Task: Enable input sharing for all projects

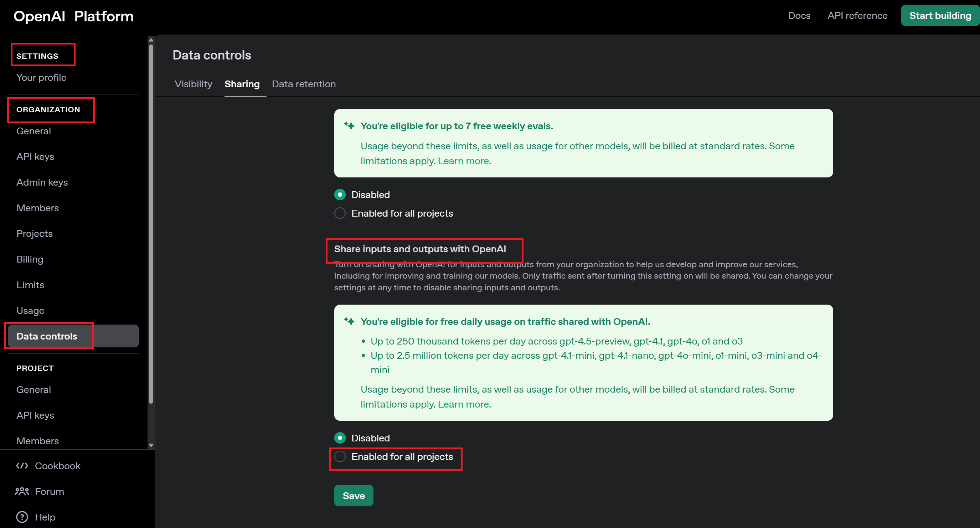Action: click(x=340, y=456)
